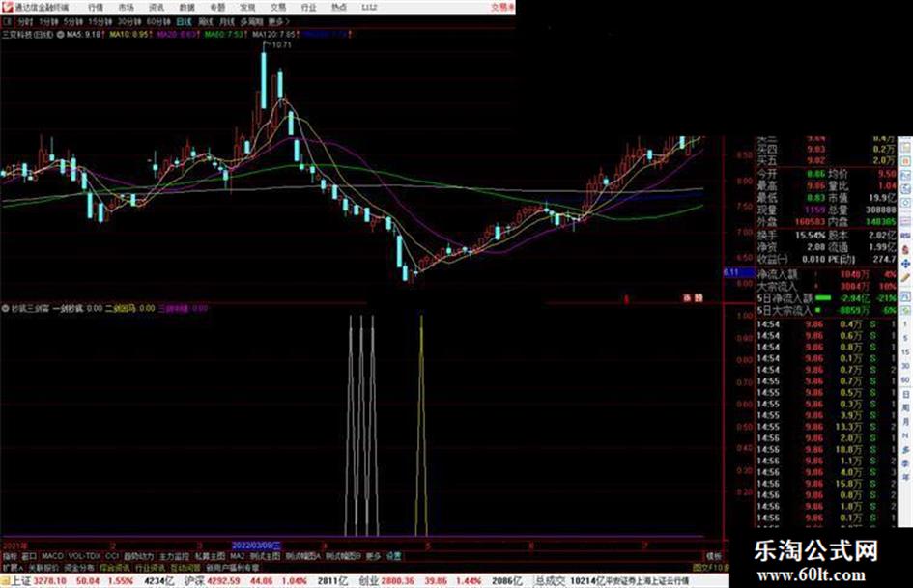
Task: Switch to 分时 chart period
Action: coord(24,21)
